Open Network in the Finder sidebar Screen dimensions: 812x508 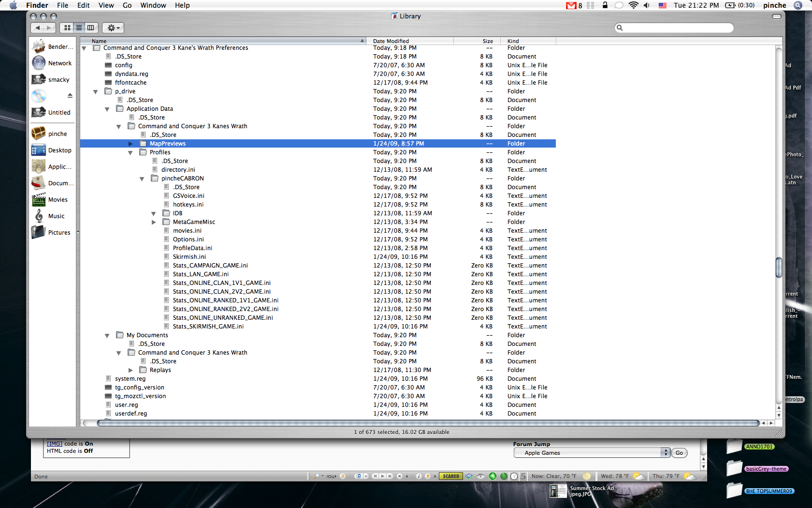click(x=52, y=63)
